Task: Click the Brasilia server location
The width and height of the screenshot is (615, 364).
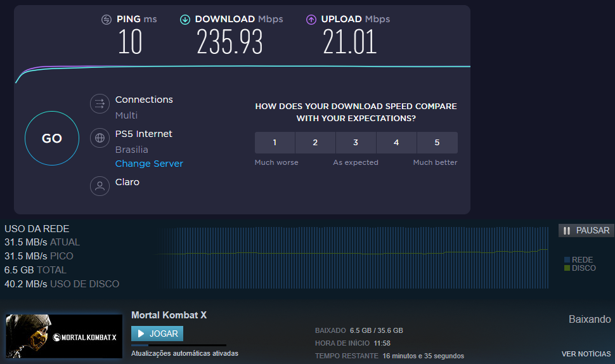Action: pos(132,150)
